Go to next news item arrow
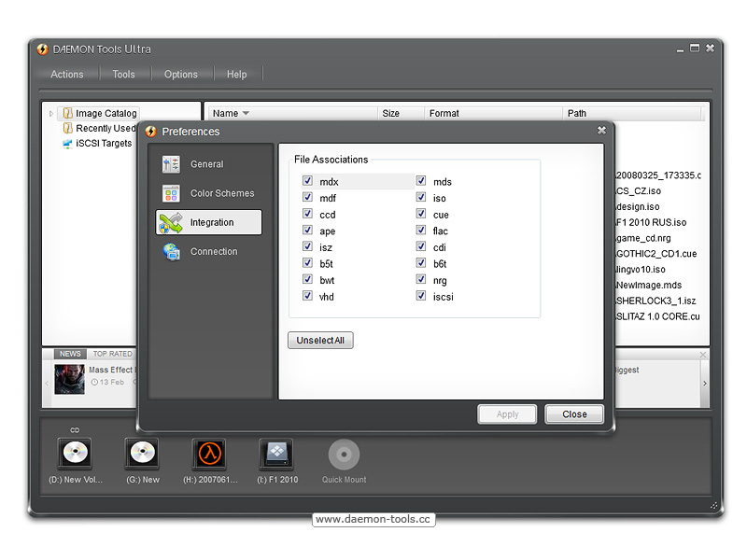The height and width of the screenshot is (560, 747). (705, 384)
